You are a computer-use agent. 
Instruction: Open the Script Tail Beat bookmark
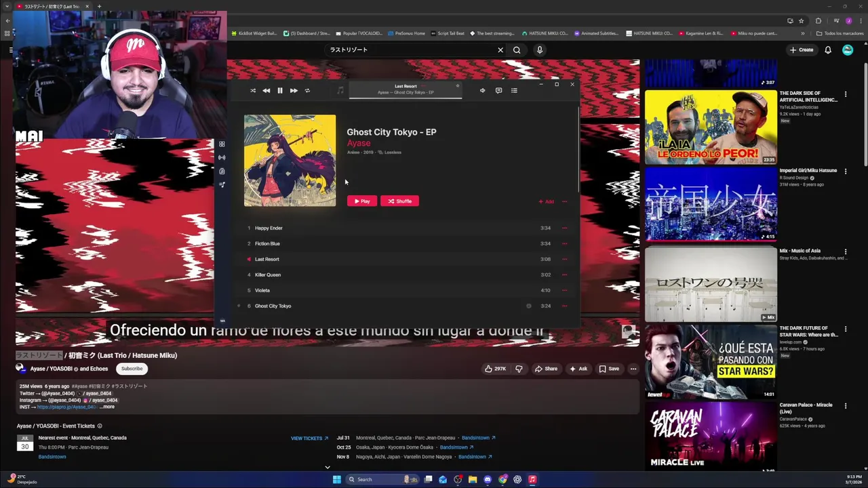click(448, 33)
